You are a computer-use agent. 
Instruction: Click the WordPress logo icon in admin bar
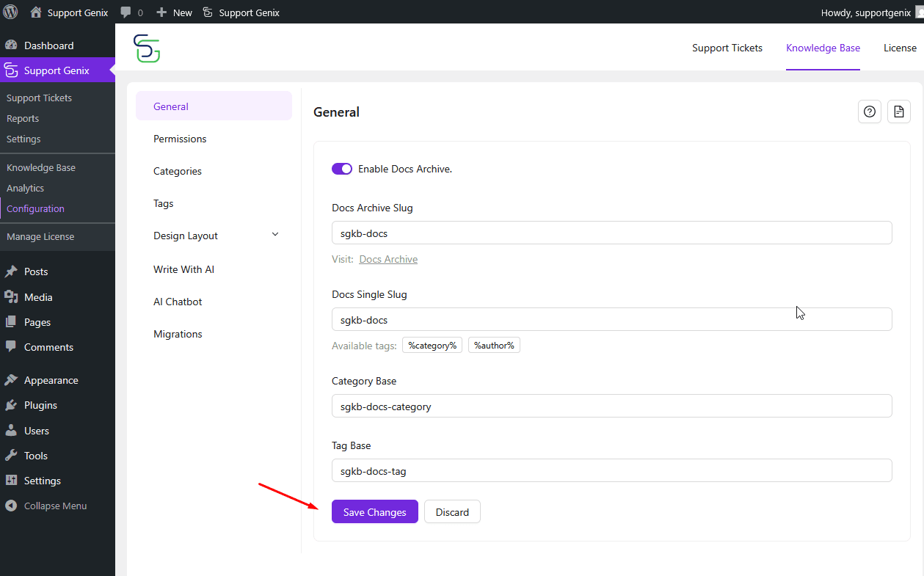pyautogui.click(x=10, y=12)
